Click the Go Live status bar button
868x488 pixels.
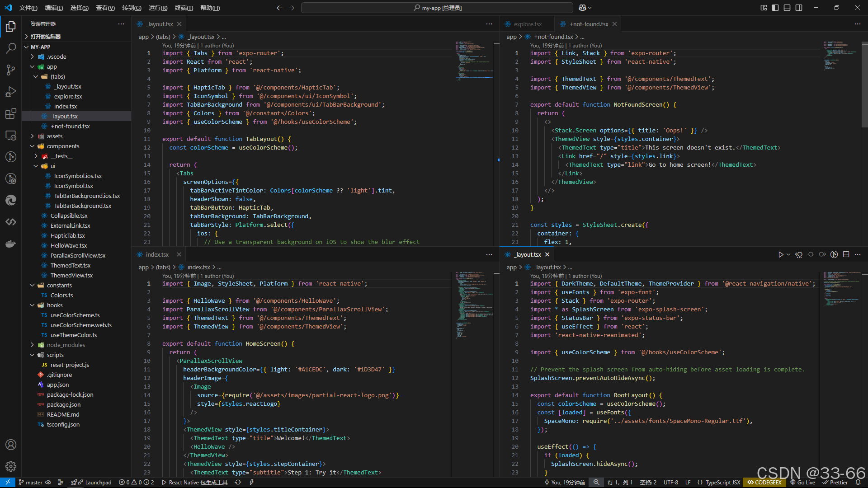(803, 482)
